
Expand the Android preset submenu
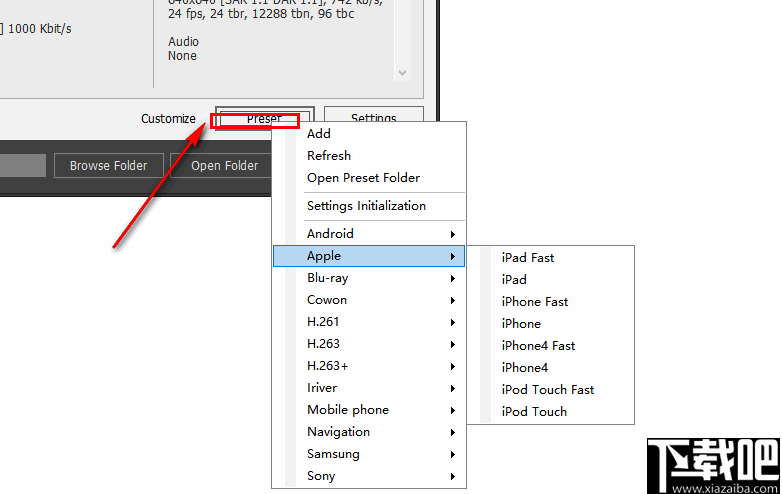coord(369,234)
